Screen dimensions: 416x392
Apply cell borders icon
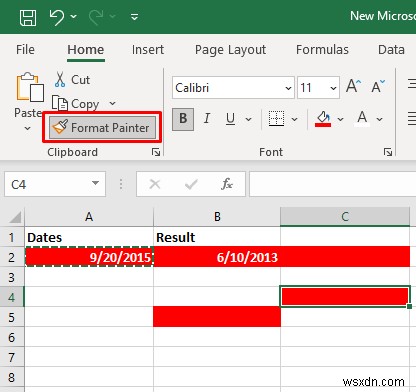point(277,119)
